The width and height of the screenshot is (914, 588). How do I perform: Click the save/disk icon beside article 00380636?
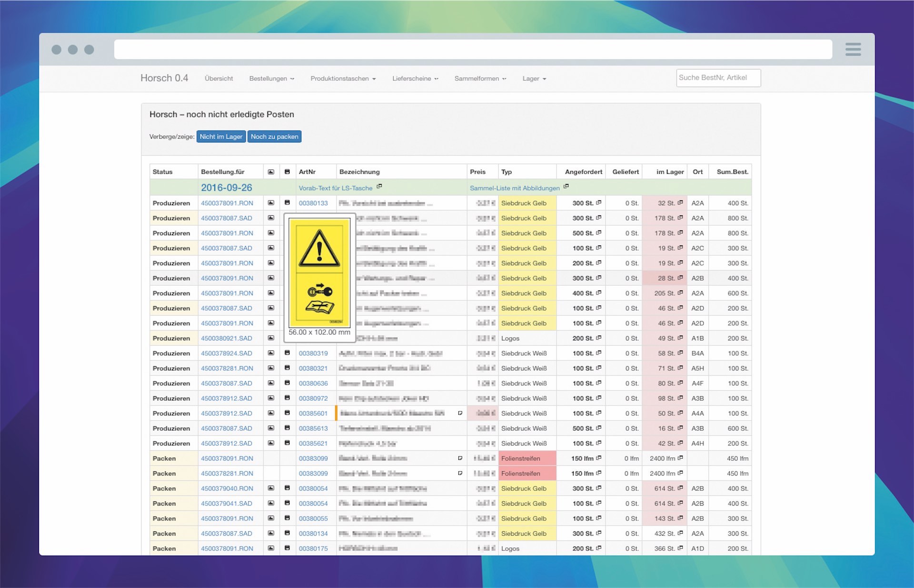287,383
